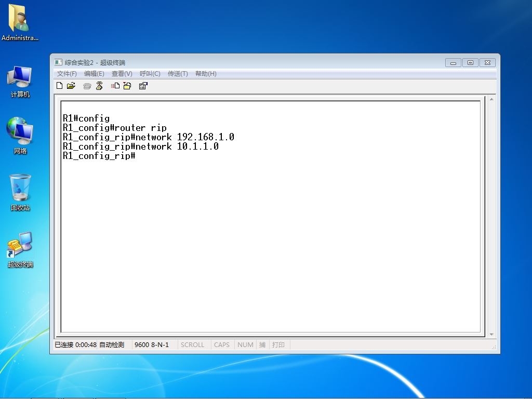This screenshot has height=399, width=532.
Task: Open the 呼叫(C) menu
Action: click(150, 74)
